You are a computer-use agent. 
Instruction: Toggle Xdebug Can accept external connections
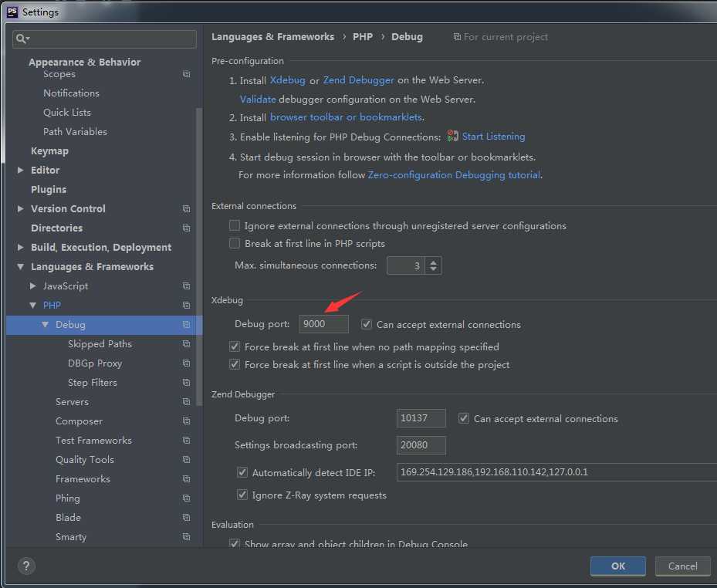(x=367, y=324)
